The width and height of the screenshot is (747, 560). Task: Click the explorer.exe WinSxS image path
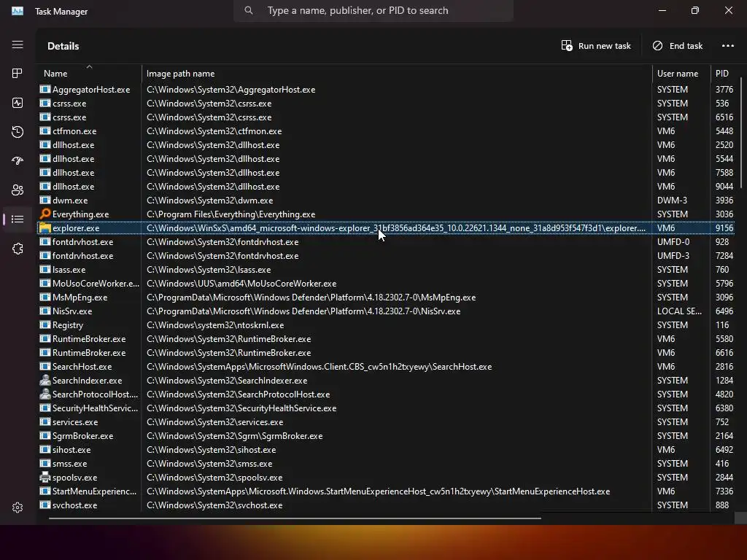tap(396, 228)
